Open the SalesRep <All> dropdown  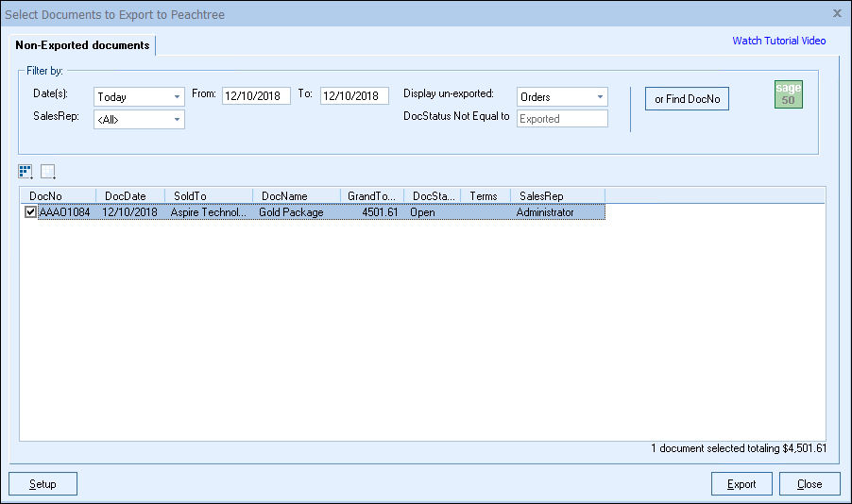pos(139,120)
